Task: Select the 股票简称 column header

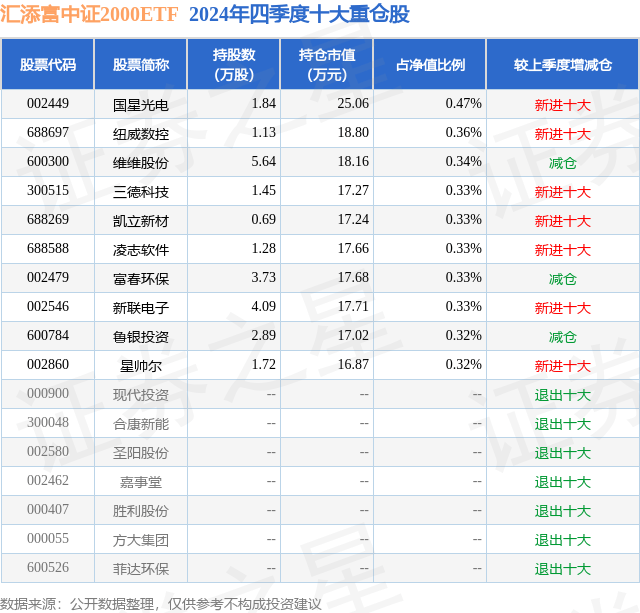Action: pos(140,65)
